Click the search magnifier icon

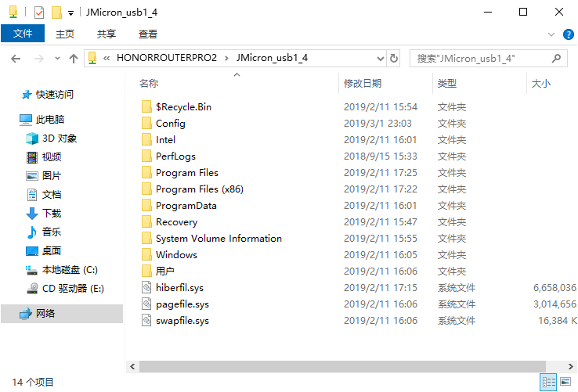[x=556, y=58]
